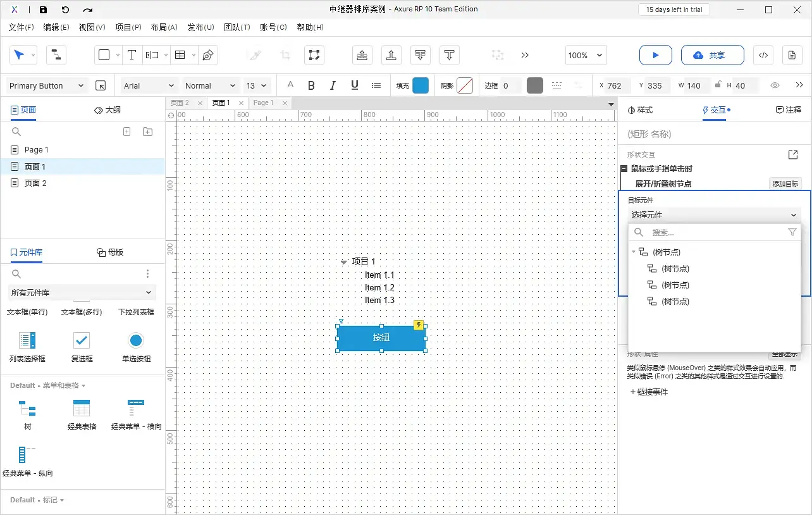The image size is (812, 515).
Task: Open the 发布(U) menu
Action: 200,27
